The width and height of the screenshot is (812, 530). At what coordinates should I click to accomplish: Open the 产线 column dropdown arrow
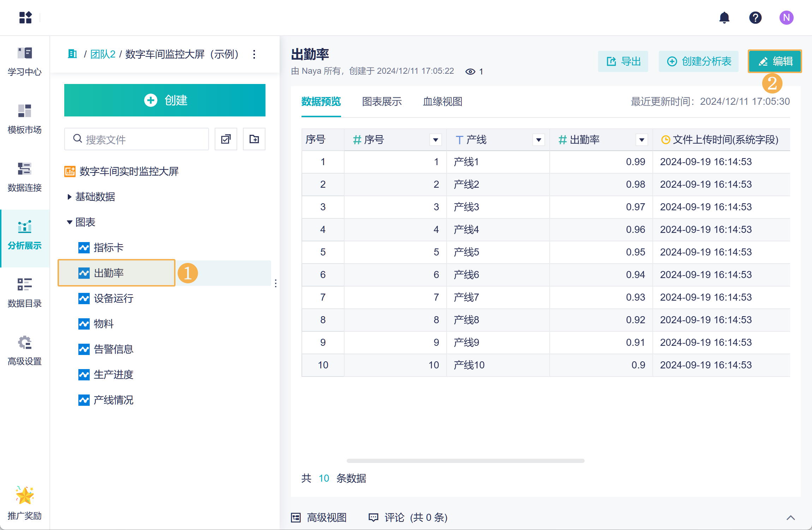pyautogui.click(x=538, y=140)
